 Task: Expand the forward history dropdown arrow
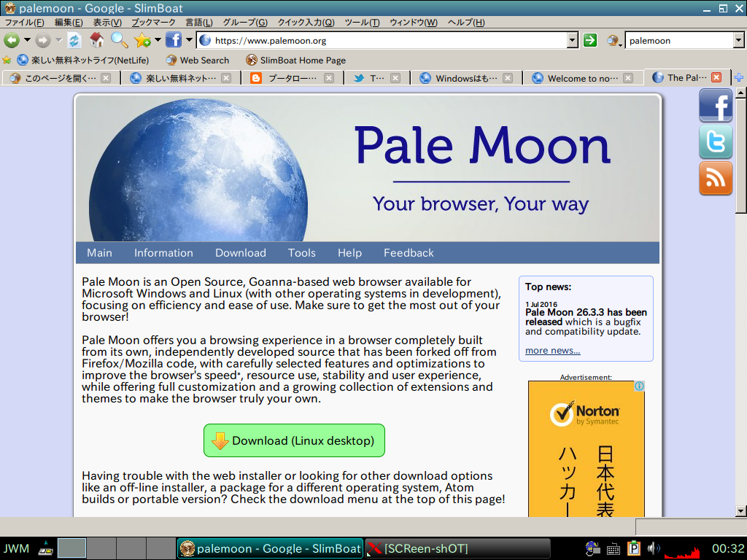pos(58,40)
